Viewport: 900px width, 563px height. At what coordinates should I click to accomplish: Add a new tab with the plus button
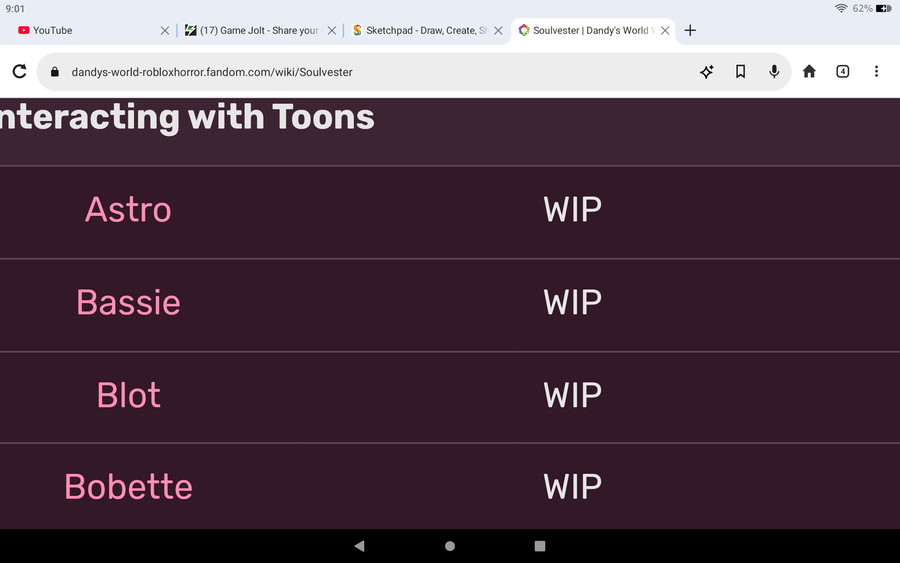click(x=690, y=30)
